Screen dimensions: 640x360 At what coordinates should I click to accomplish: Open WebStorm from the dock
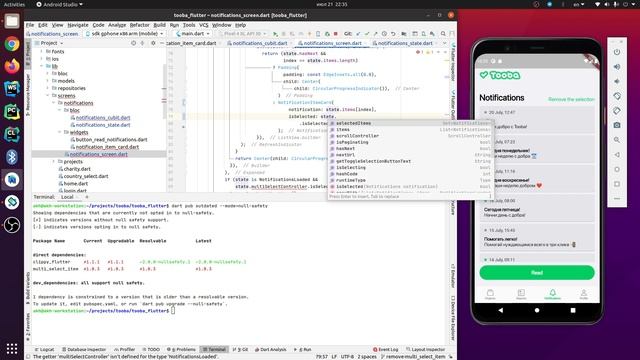[x=12, y=89]
